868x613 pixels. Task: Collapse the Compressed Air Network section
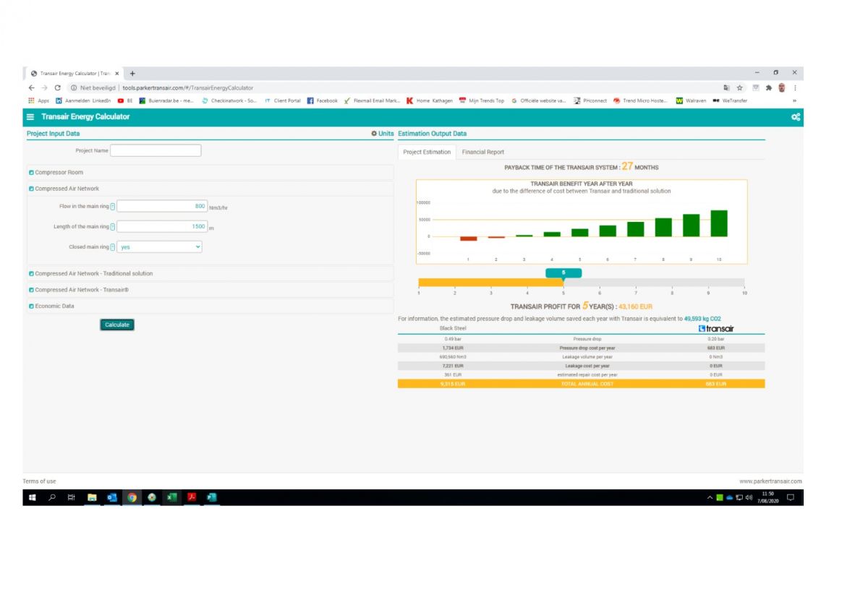click(x=210, y=189)
